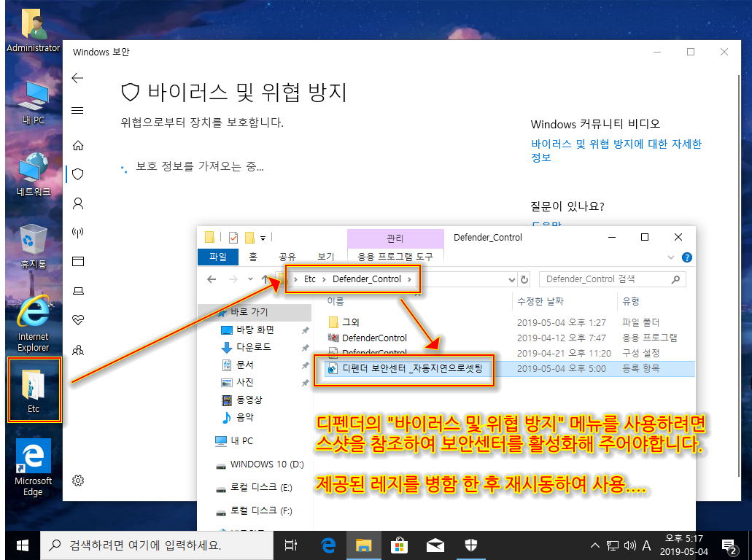Open 내 PC desktop icon
The height and width of the screenshot is (560, 752).
[33, 103]
